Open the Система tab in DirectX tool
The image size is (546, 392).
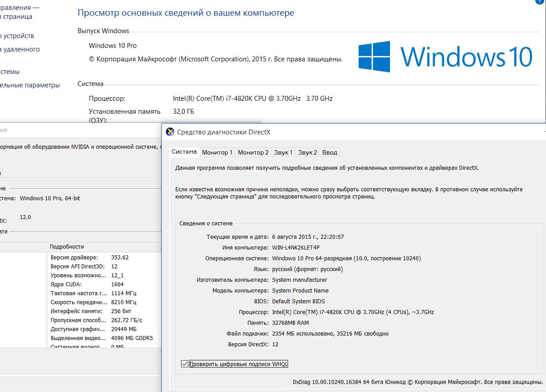point(184,152)
